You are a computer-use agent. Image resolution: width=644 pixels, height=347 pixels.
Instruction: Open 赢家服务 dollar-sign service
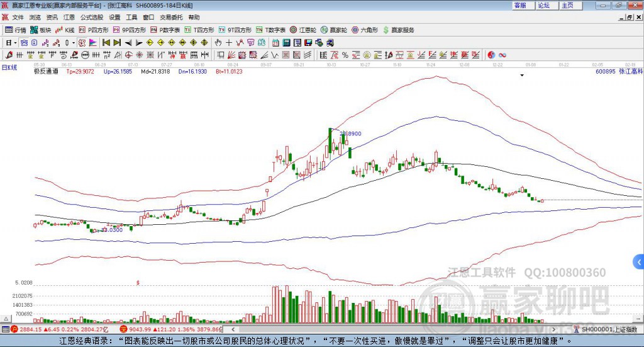point(398,30)
